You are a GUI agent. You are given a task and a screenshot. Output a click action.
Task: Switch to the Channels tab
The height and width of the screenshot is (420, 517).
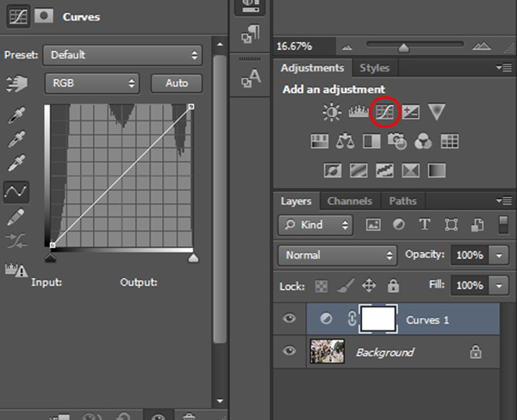350,201
